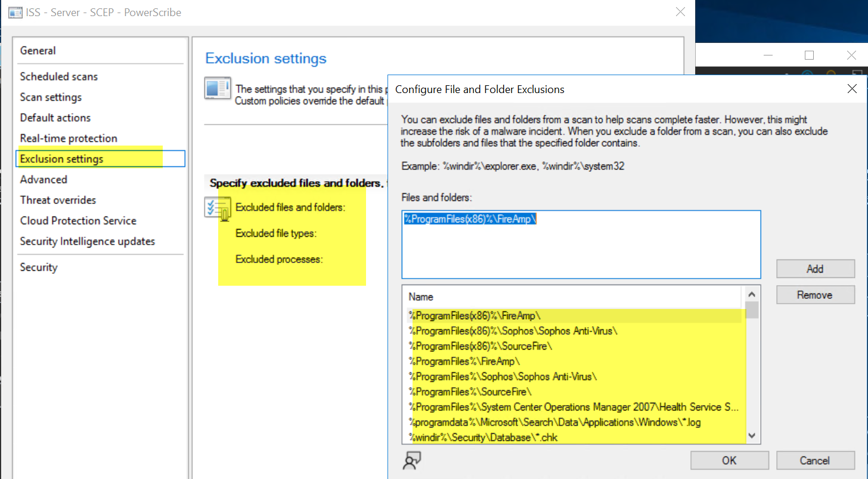
Task: Click the Add button
Action: [815, 268]
